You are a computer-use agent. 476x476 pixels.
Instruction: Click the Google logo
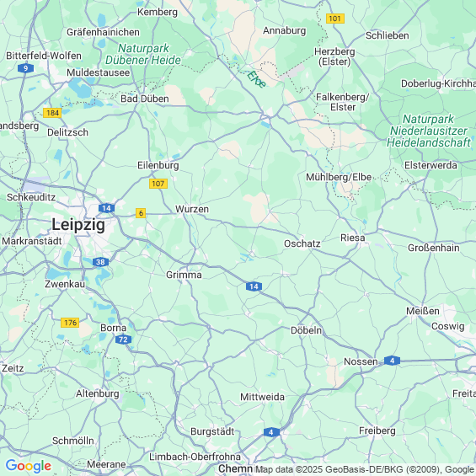(29, 466)
